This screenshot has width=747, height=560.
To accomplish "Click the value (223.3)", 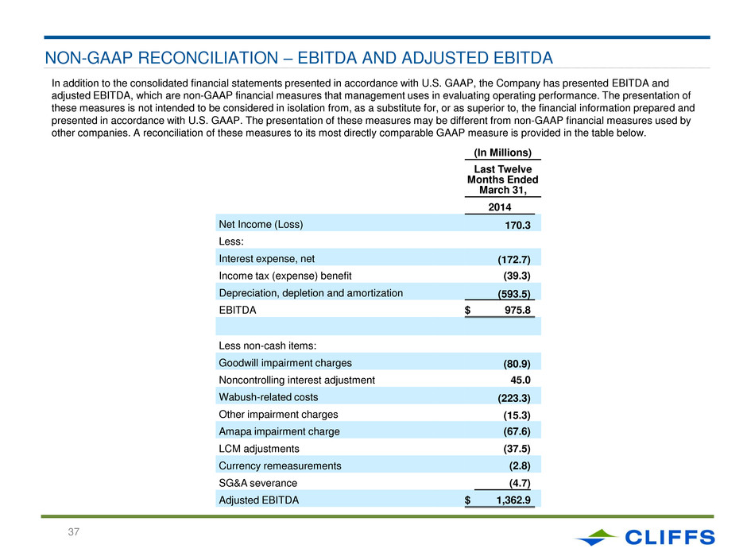I will [514, 398].
